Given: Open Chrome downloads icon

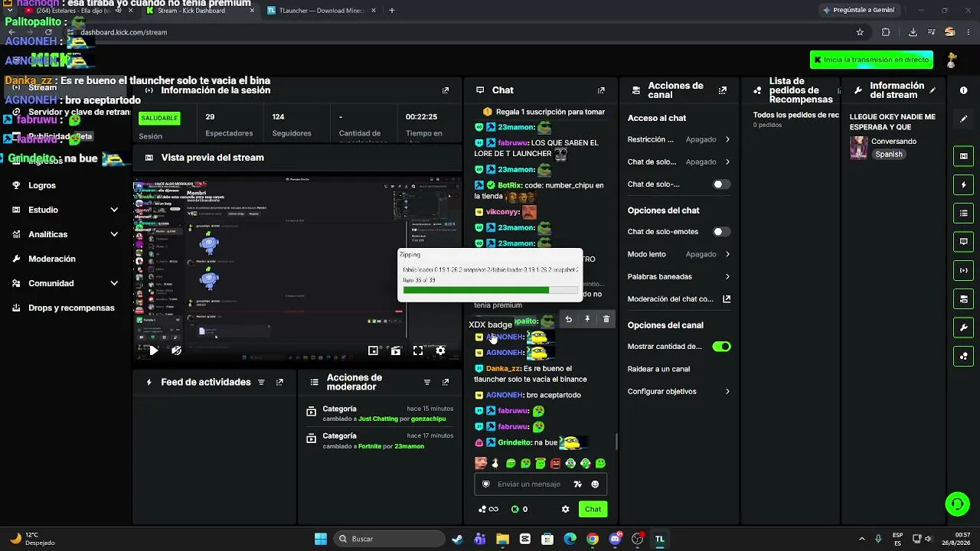Looking at the screenshot, I should (913, 32).
